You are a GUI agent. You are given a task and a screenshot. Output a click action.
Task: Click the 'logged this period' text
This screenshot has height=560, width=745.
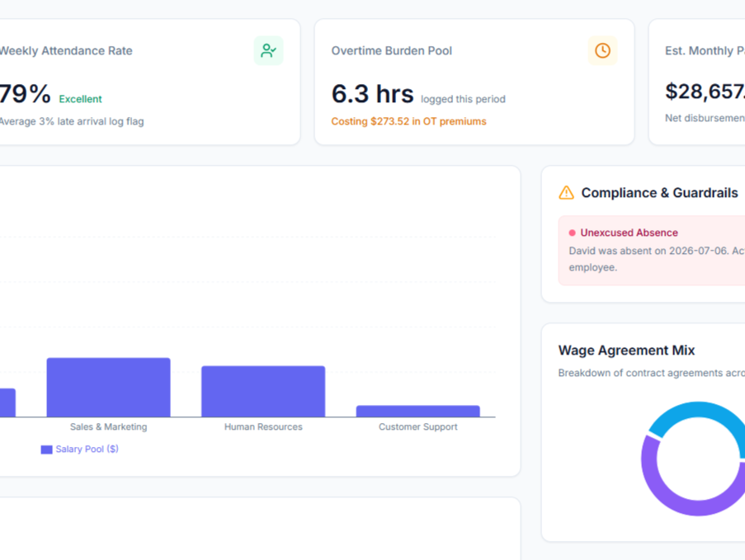pos(463,99)
